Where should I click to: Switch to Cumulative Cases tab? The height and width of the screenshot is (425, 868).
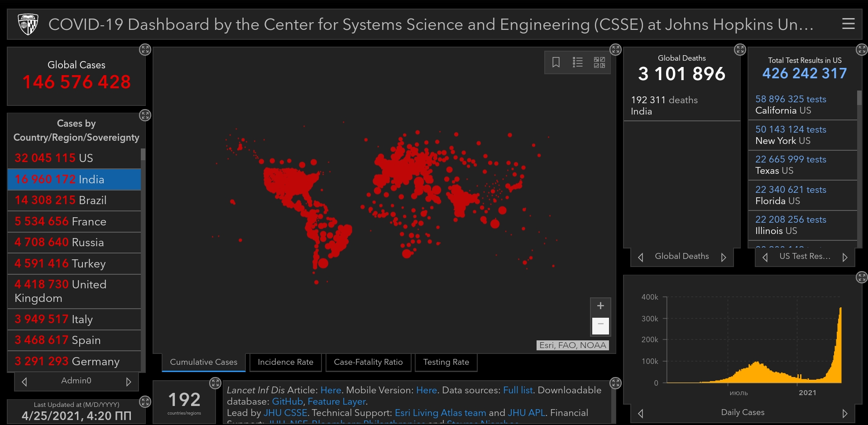(x=204, y=362)
